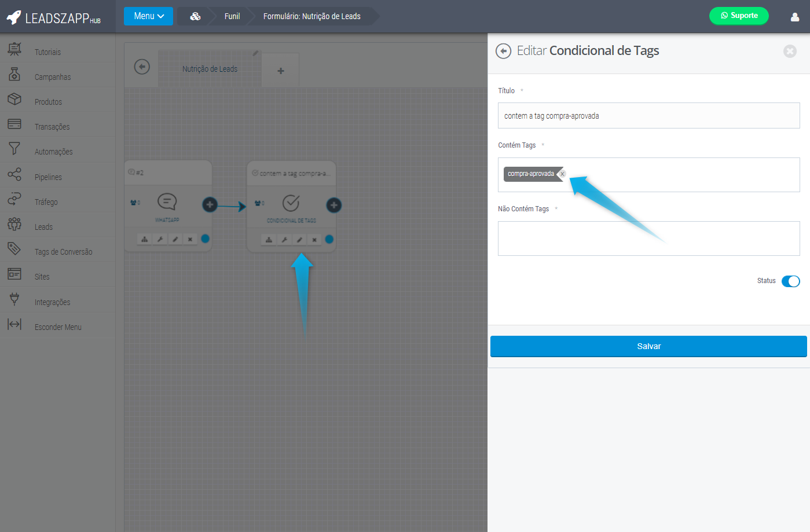Click the Tutoriais sidebar icon
This screenshot has width=810, height=532.
click(14, 50)
